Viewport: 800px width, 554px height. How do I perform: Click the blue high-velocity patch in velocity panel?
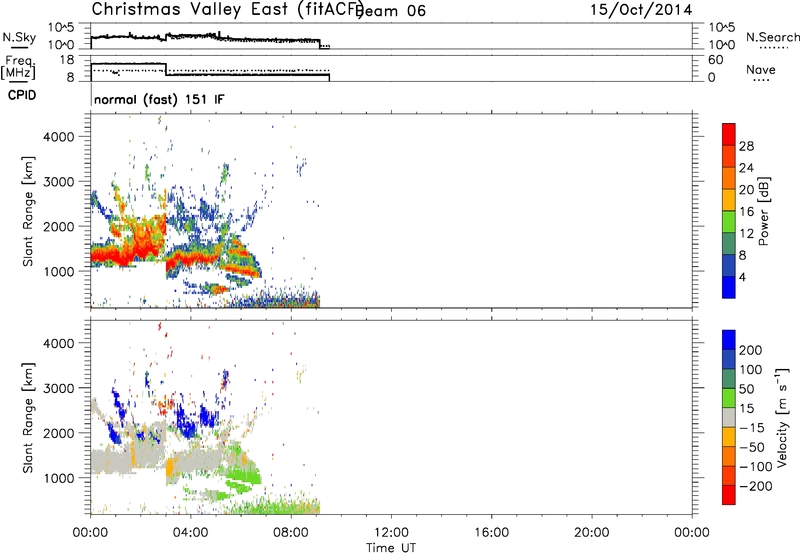[x=185, y=423]
